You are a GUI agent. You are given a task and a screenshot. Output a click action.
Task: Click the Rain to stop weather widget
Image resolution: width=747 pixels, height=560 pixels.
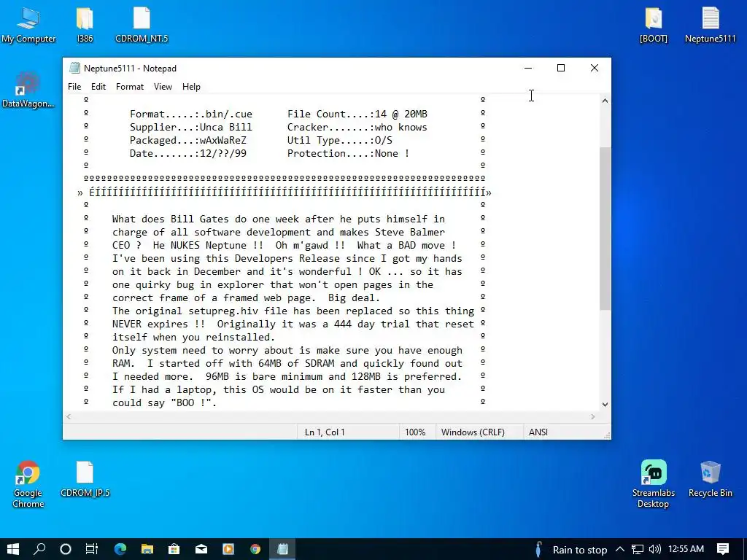pyautogui.click(x=570, y=550)
